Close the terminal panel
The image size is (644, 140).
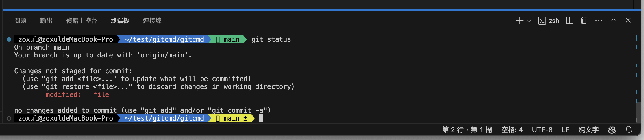point(628,21)
